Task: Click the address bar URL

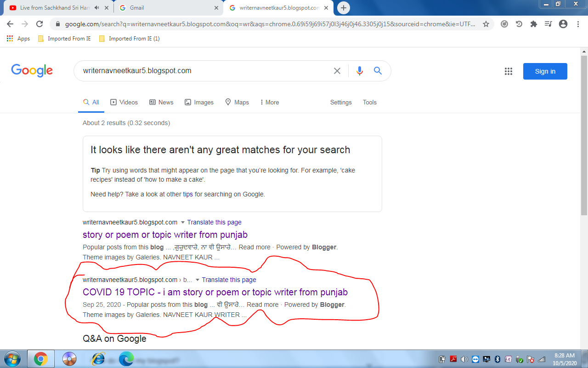Action: [x=270, y=24]
